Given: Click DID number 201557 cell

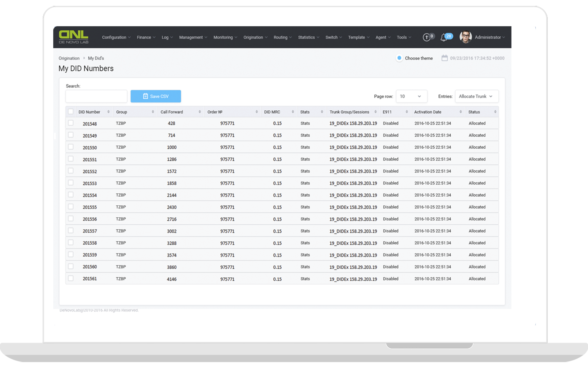Looking at the screenshot, I should point(90,231).
